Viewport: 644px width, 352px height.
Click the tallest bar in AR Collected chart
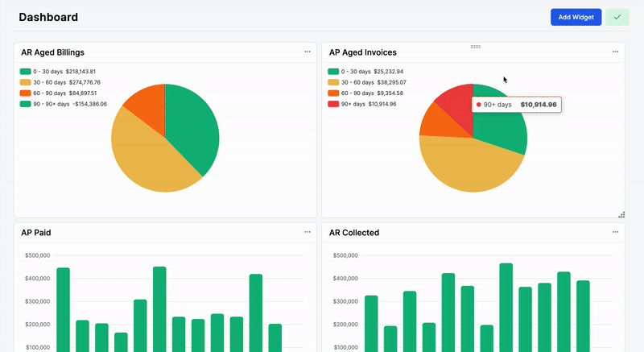point(506,308)
